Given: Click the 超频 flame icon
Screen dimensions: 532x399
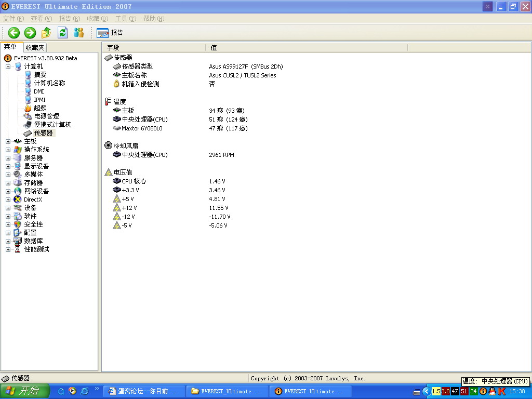Looking at the screenshot, I should [x=28, y=108].
